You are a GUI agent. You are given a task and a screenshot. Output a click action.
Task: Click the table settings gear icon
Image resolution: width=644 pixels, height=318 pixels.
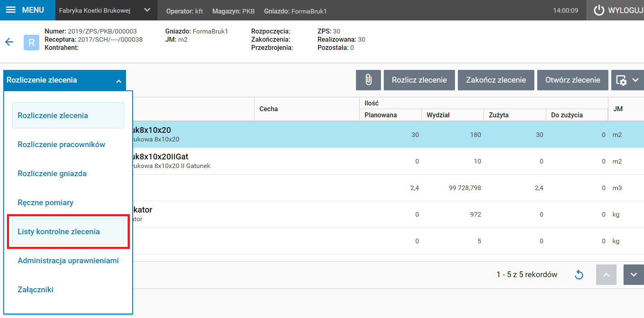pyautogui.click(x=621, y=81)
